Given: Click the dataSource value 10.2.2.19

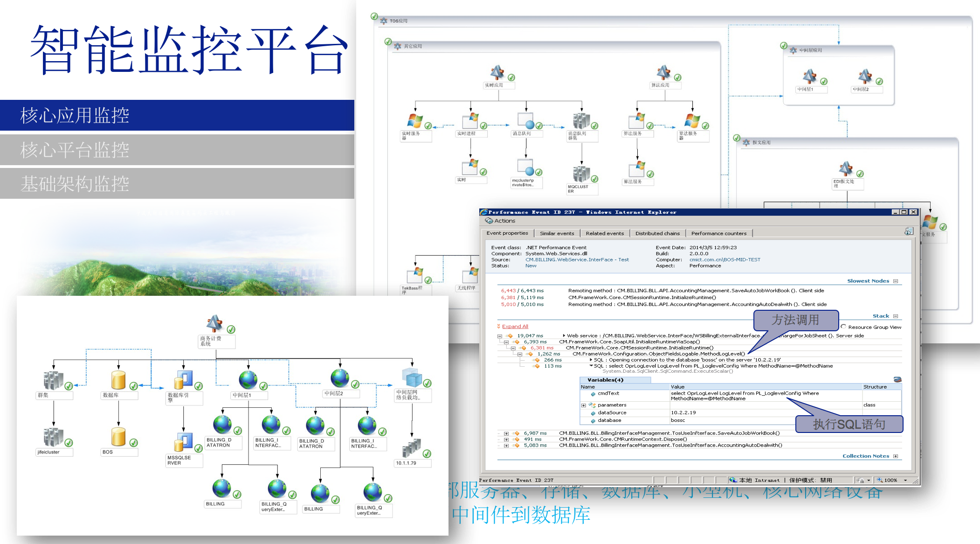Looking at the screenshot, I should tap(683, 413).
